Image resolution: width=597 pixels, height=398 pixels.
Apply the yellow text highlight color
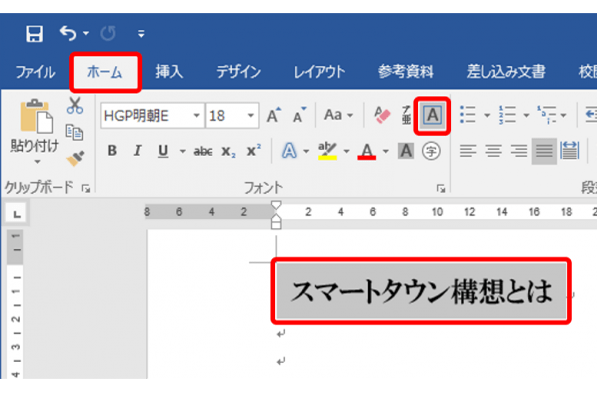[327, 151]
